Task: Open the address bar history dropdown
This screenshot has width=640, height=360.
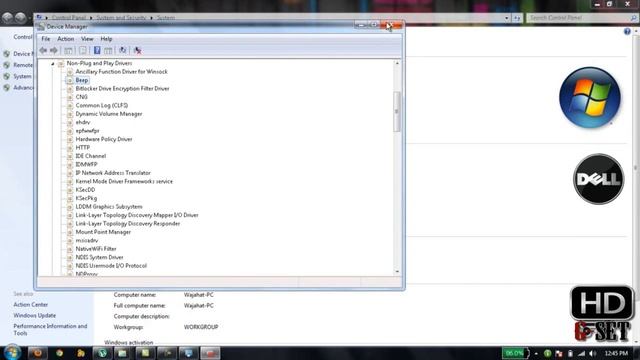Action: coord(507,18)
